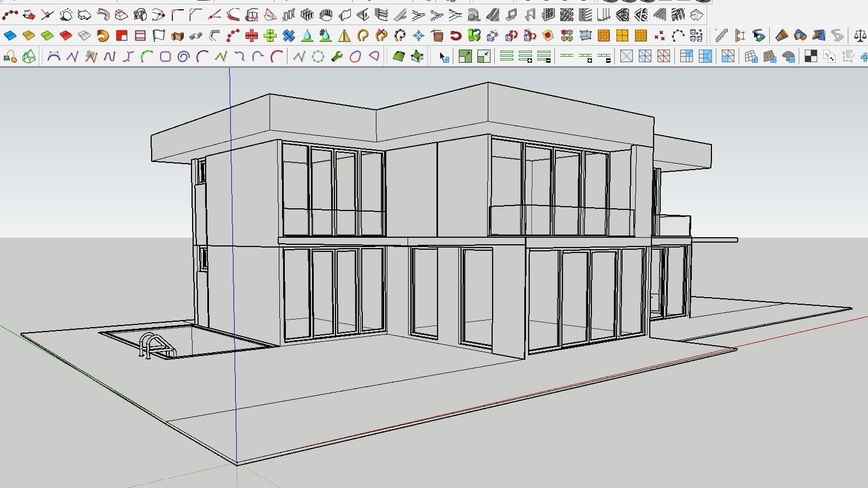Select the rounded square curve tool
Image resolution: width=868 pixels, height=488 pixels.
165,56
